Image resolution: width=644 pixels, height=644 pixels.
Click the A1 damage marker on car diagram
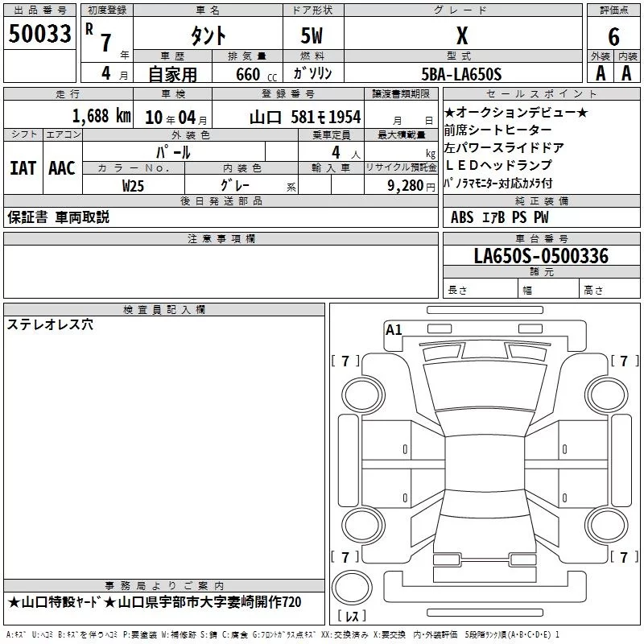pos(394,330)
